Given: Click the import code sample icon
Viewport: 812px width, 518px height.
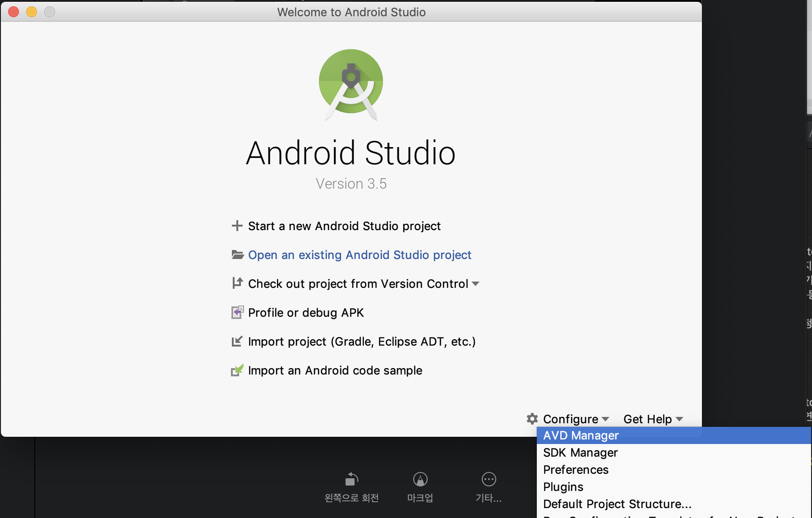Looking at the screenshot, I should coord(237,370).
